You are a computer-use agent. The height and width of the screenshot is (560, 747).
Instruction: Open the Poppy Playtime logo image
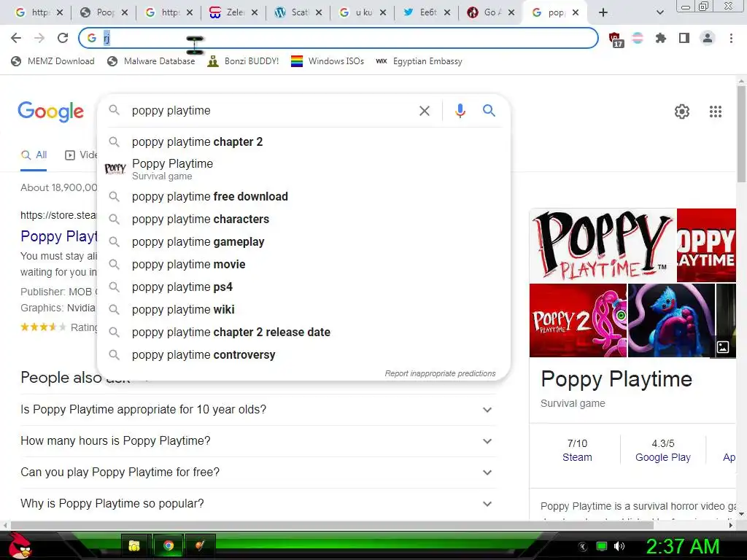(603, 245)
